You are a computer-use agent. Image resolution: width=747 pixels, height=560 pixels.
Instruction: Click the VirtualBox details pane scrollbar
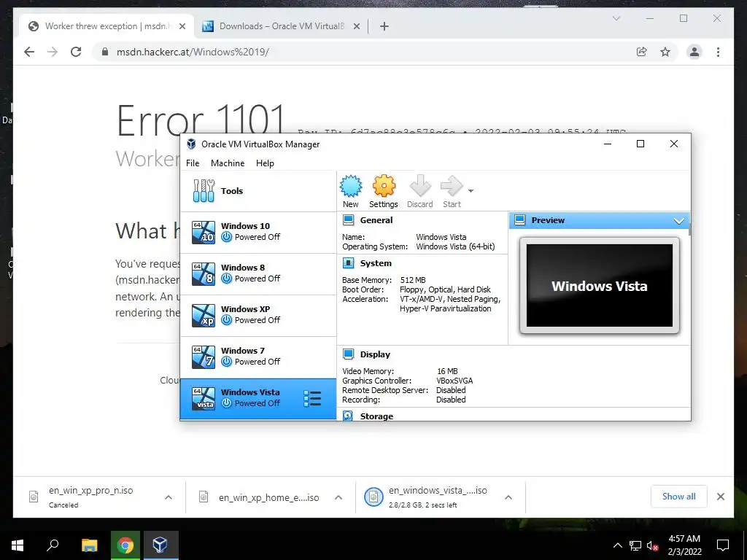click(x=689, y=230)
